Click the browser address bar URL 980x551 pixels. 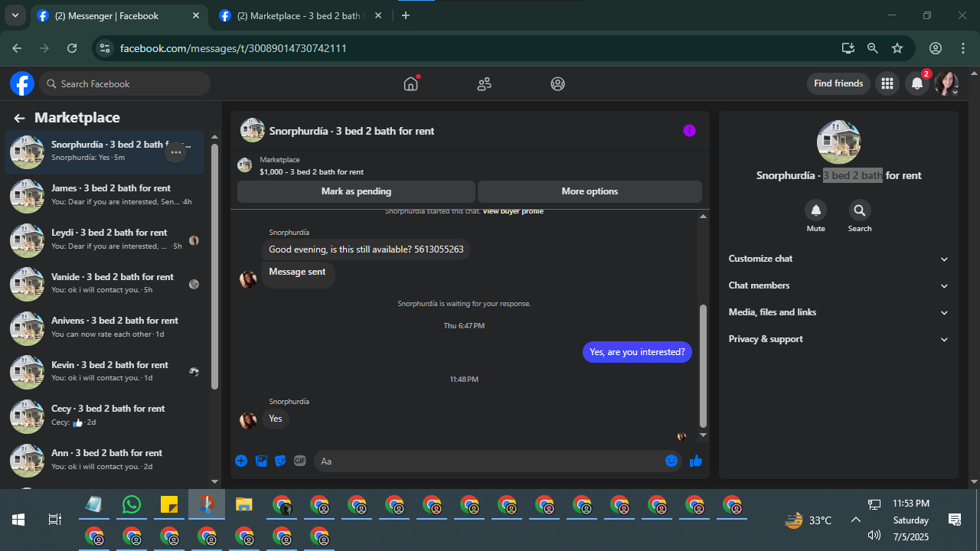pos(234,48)
